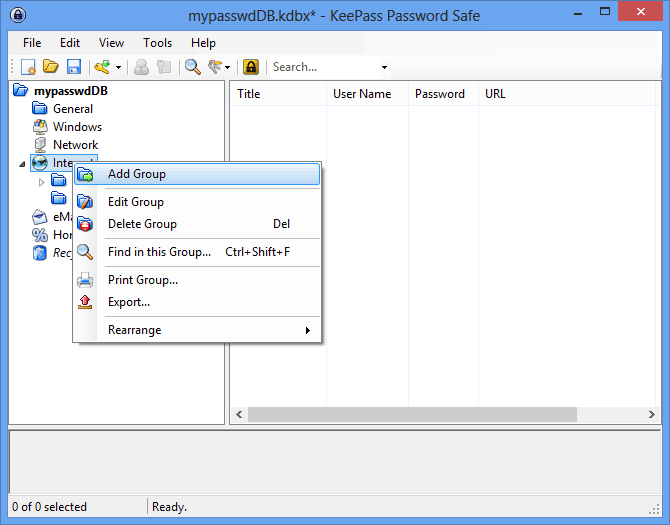
Task: Open the Search box dropdown arrow
Action: coord(384,67)
